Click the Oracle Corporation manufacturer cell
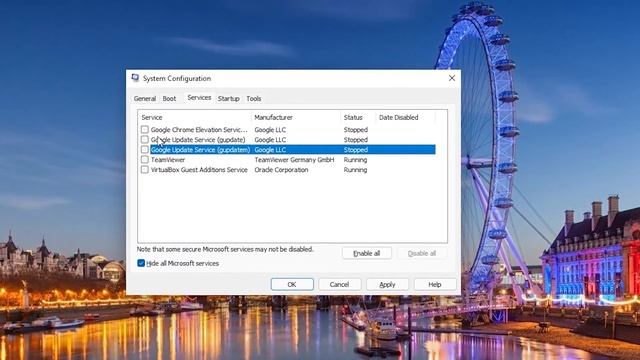Viewport: 640px width, 360px height. [281, 169]
